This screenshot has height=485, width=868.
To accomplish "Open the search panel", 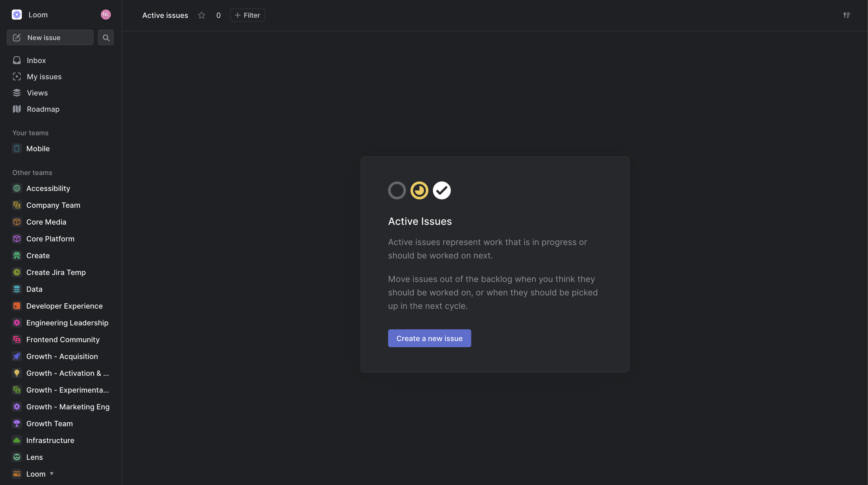I will (106, 38).
